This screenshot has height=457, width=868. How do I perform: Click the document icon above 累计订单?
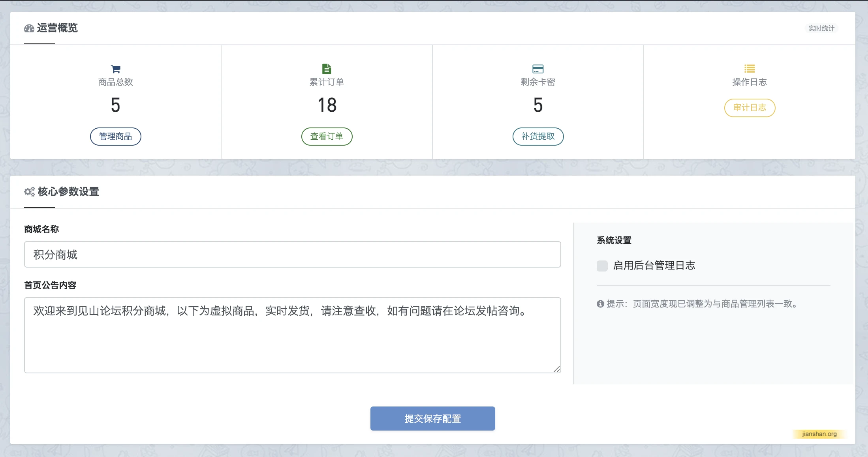327,69
